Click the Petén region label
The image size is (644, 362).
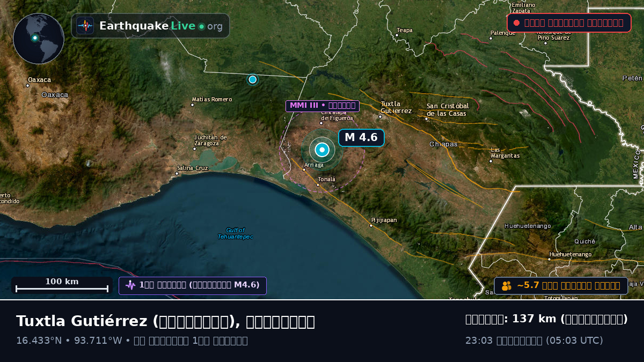point(632,78)
